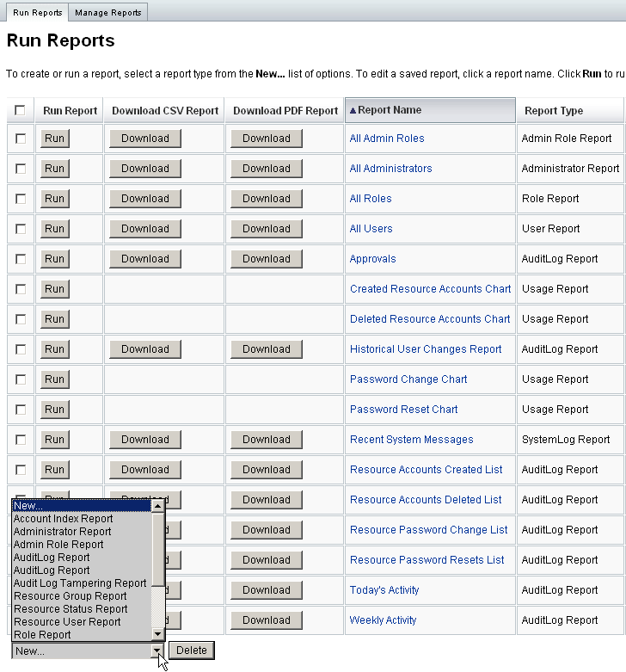Run the All Roles report
This screenshot has height=672, width=626.
55,199
